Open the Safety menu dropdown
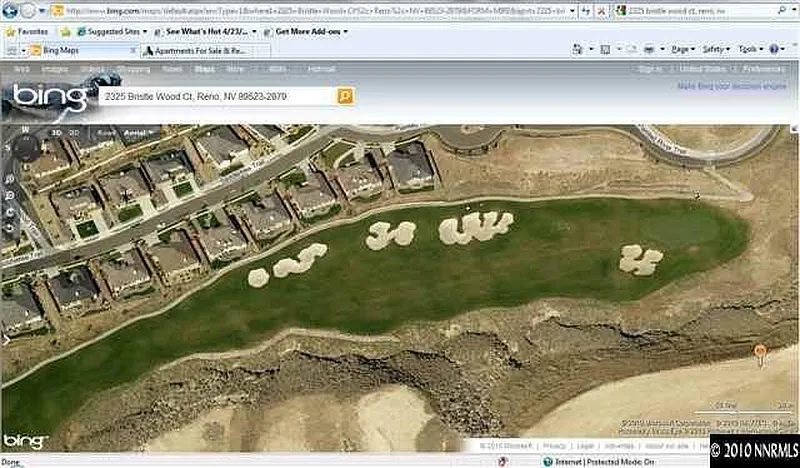The height and width of the screenshot is (468, 800). tap(715, 49)
